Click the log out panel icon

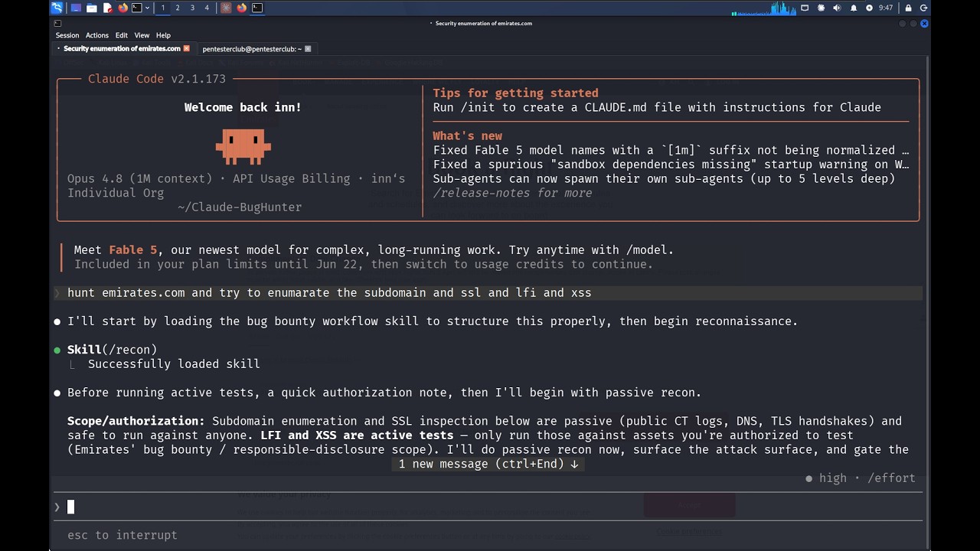[923, 8]
